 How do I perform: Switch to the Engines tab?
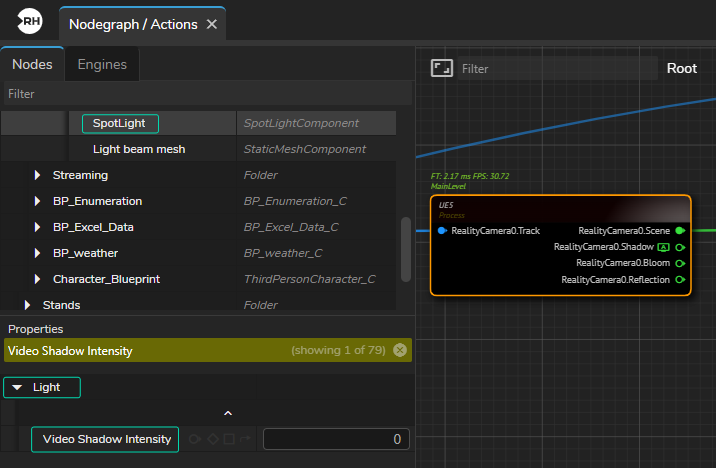tap(102, 64)
